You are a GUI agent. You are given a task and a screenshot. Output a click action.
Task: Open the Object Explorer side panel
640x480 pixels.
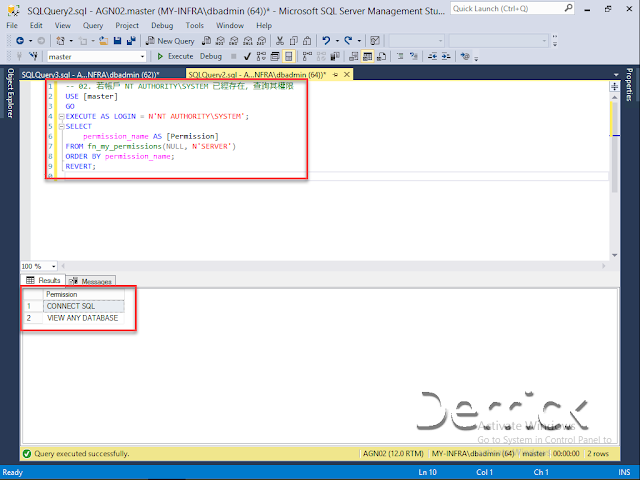(x=10, y=93)
